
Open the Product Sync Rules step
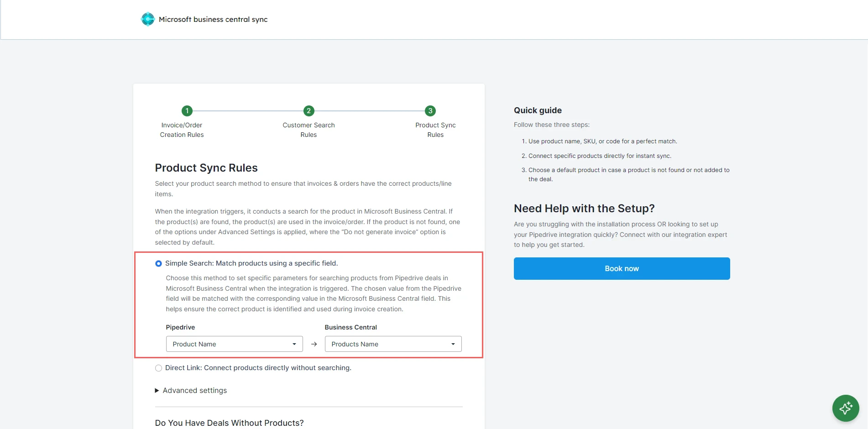[436, 130]
